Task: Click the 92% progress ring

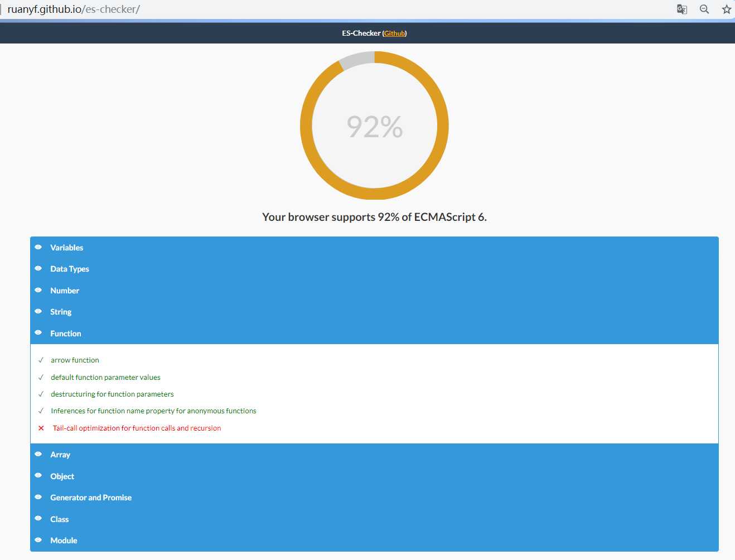Action: tap(374, 125)
